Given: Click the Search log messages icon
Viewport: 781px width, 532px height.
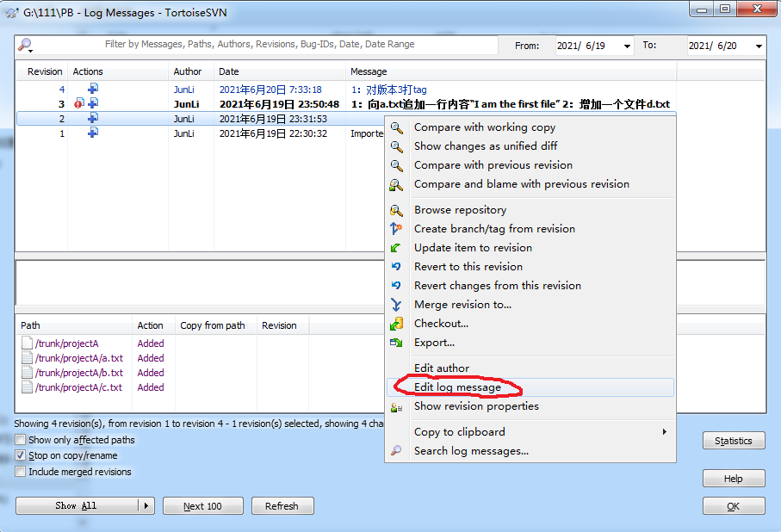Looking at the screenshot, I should [x=396, y=451].
